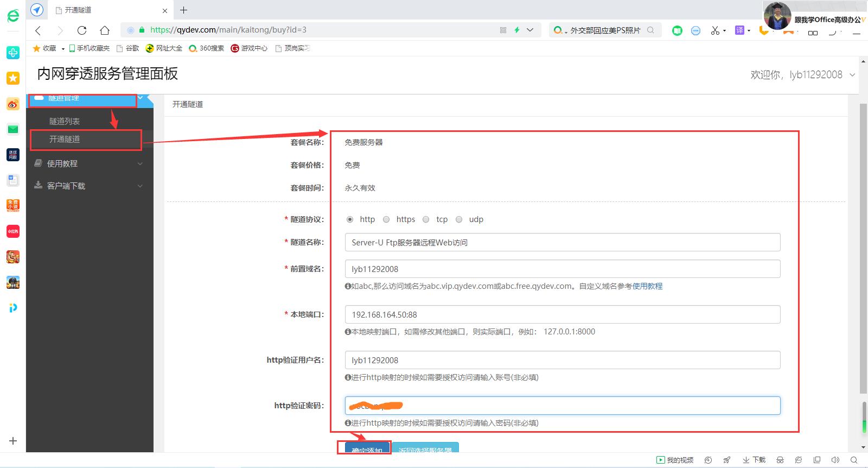Click the 360 browser logo in sidebar
868x468 pixels.
pos(13,16)
